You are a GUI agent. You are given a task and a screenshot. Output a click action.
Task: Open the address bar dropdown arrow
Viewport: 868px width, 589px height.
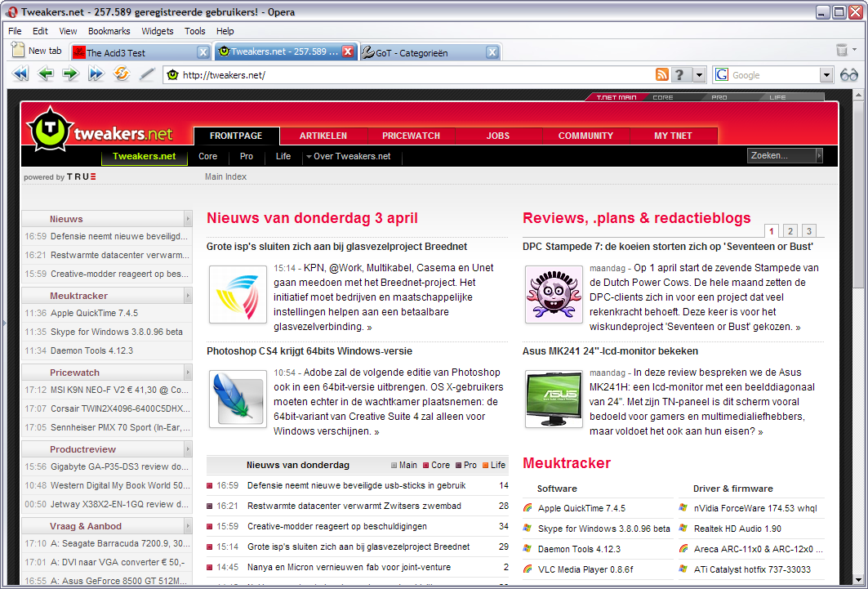pyautogui.click(x=700, y=74)
